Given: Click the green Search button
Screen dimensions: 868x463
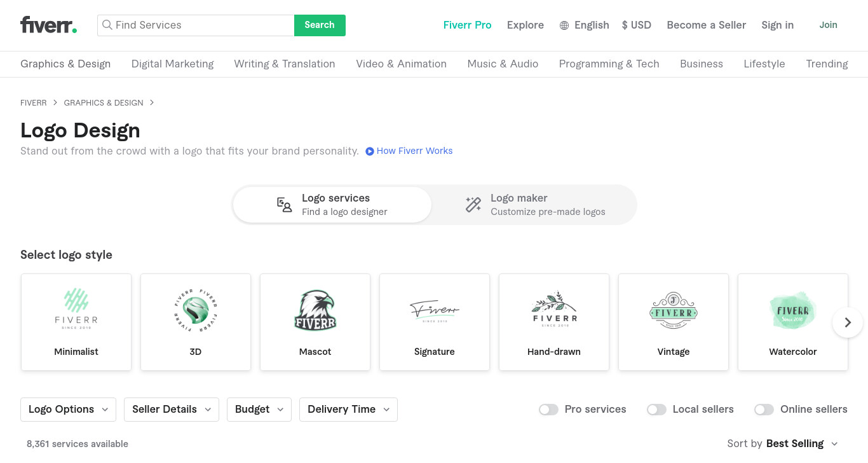Looking at the screenshot, I should (320, 25).
